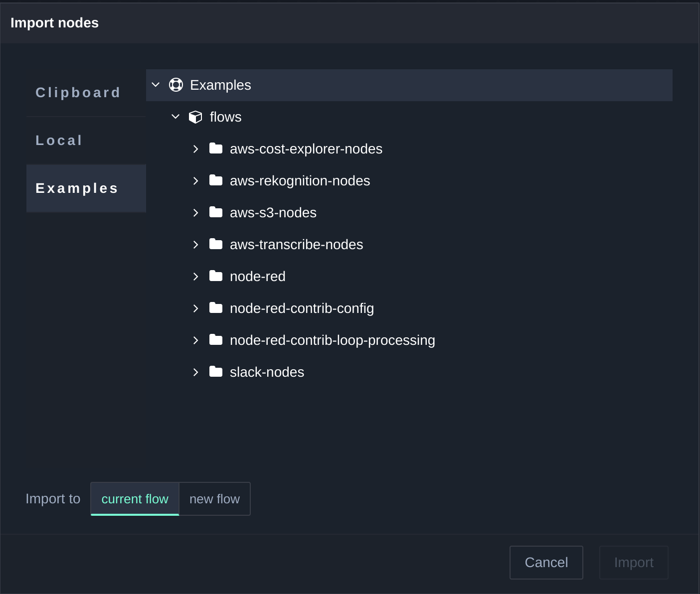This screenshot has width=700, height=594.
Task: Click the aws-cost-explorer-nodes folder icon
Action: coord(216,148)
